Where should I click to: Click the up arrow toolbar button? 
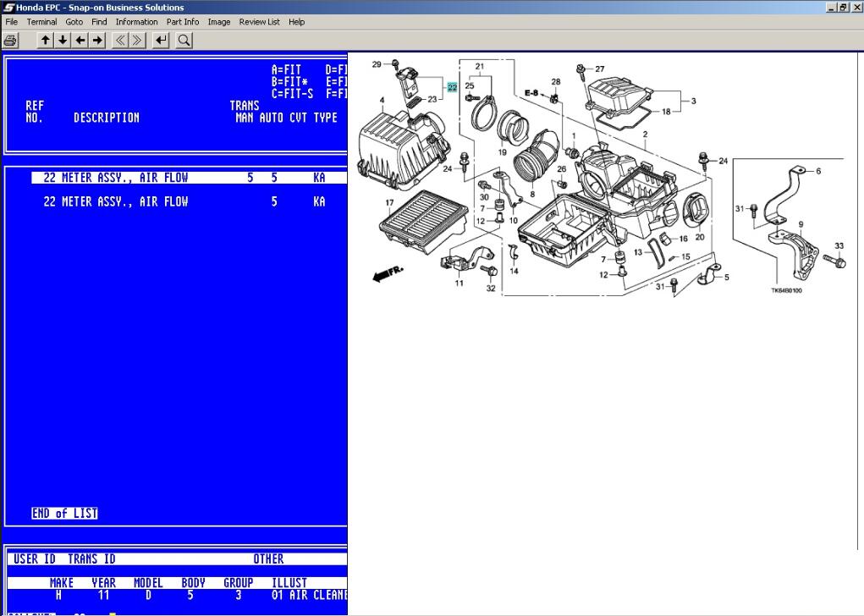46,41
